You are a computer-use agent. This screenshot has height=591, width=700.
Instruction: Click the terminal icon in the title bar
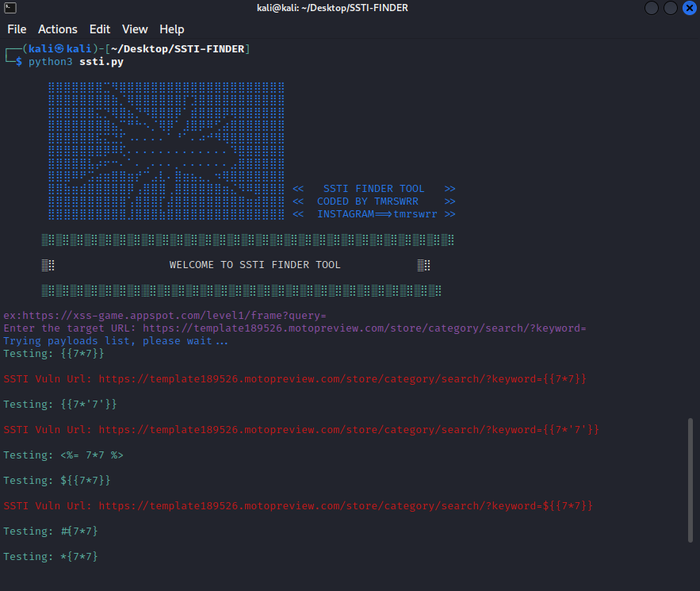point(10,8)
